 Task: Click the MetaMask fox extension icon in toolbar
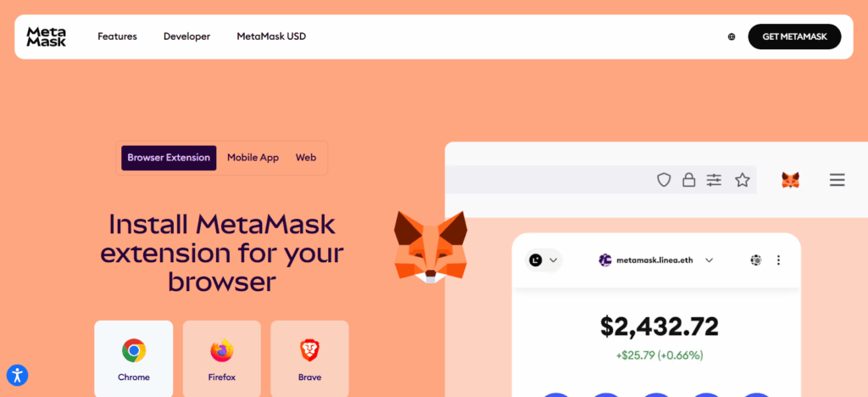pos(791,179)
